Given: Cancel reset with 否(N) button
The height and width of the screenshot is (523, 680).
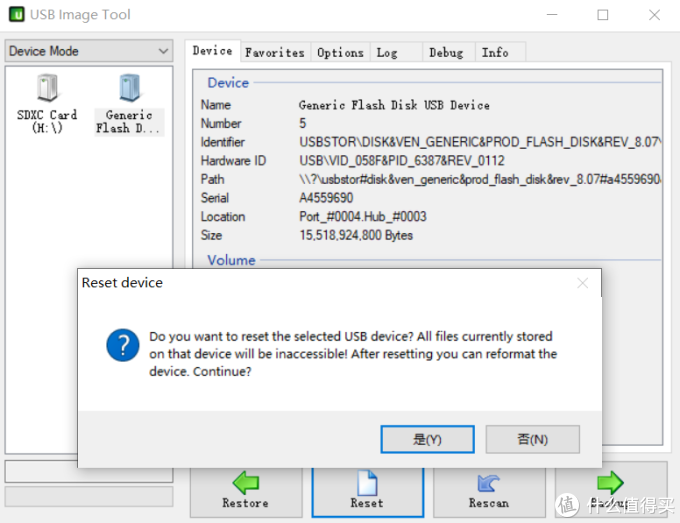Looking at the screenshot, I should 532,439.
